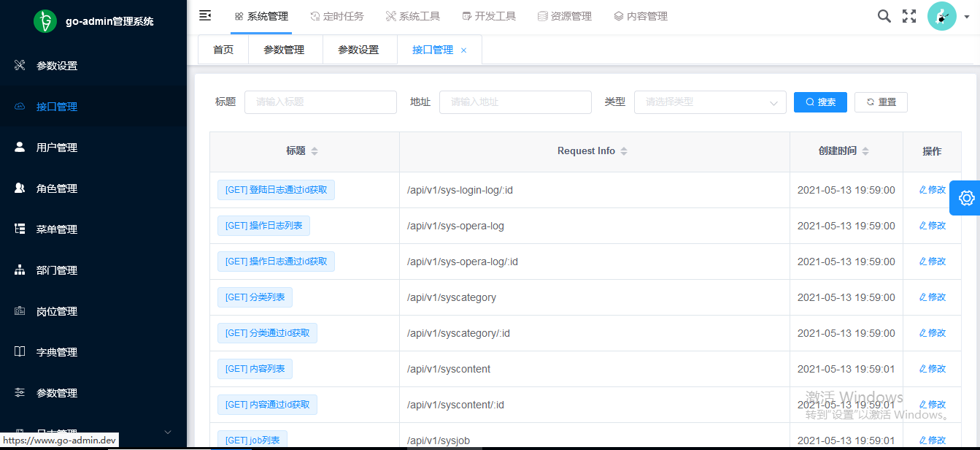Viewport: 980px width, 450px height.
Task: Sort by 创建时间 column
Action: (x=865, y=151)
